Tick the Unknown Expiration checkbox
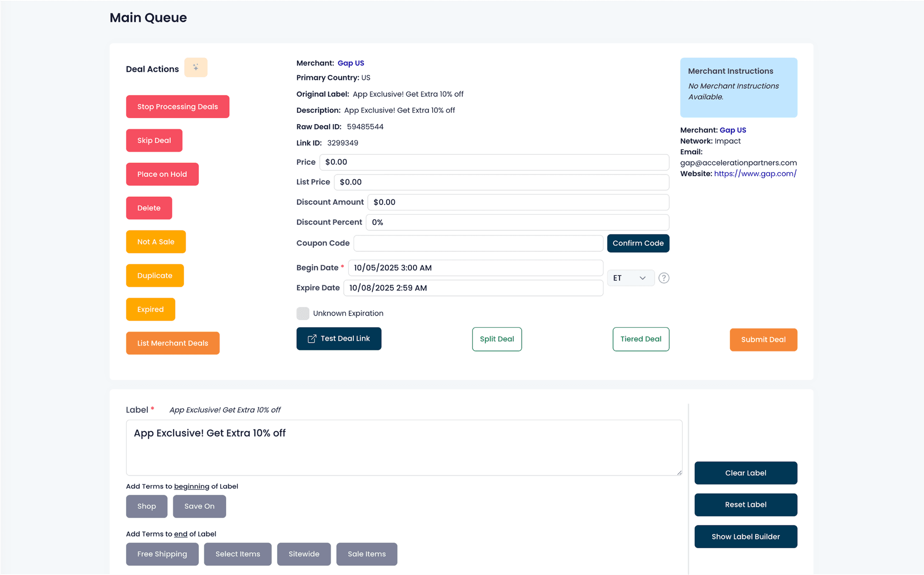Image resolution: width=924 pixels, height=575 pixels. point(303,313)
